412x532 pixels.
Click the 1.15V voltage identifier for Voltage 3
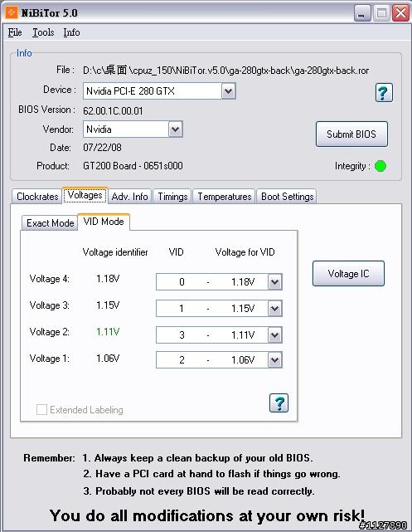(x=108, y=305)
